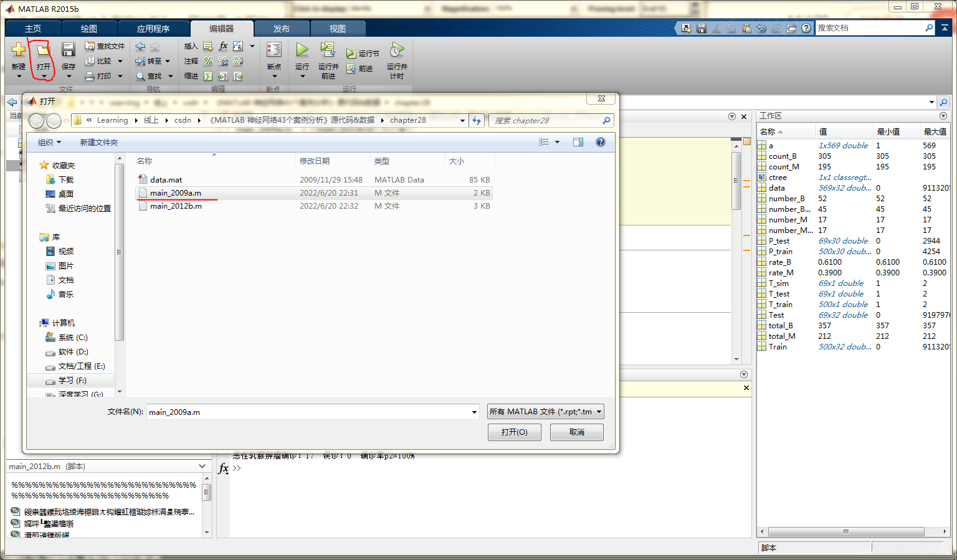
Task: Click 运行节 (Run Section) icon
Action: click(x=351, y=54)
